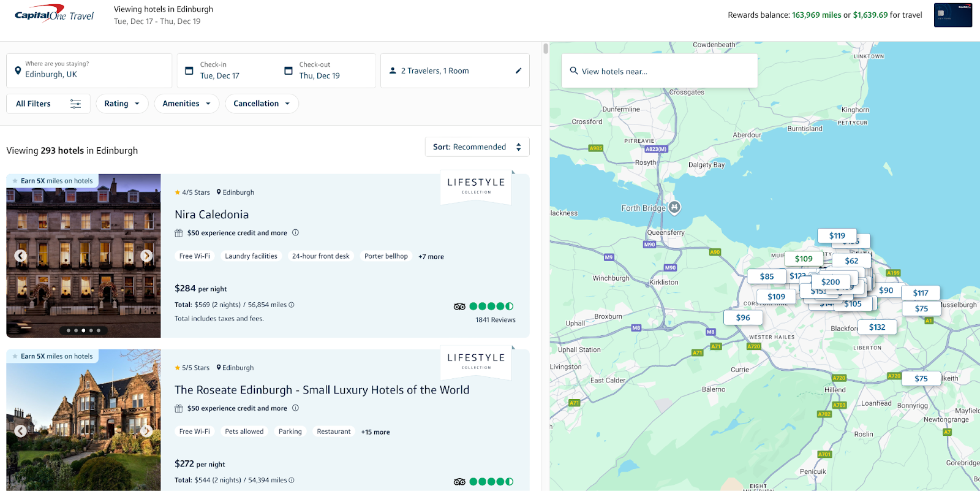Click the Capital One Travel logo
The image size is (980, 491).
(x=54, y=15)
